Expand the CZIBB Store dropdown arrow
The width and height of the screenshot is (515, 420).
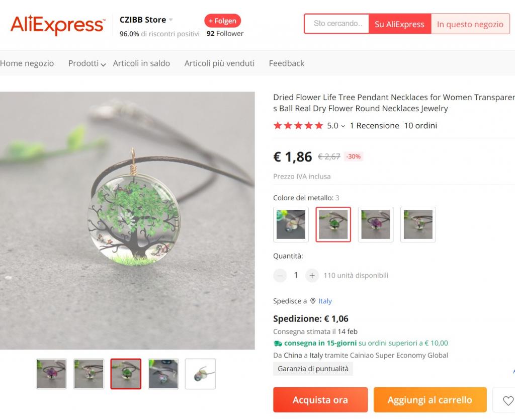point(171,20)
